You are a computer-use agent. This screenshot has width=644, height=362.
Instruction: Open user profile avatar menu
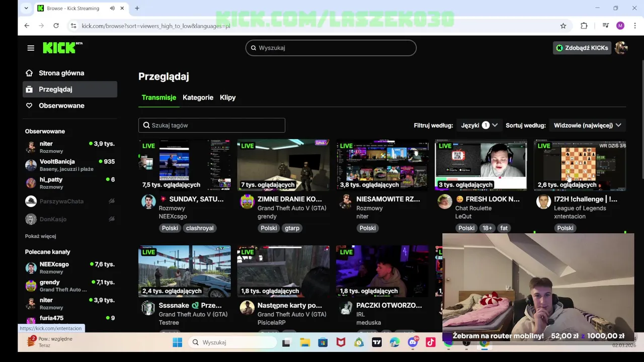pos(621,48)
